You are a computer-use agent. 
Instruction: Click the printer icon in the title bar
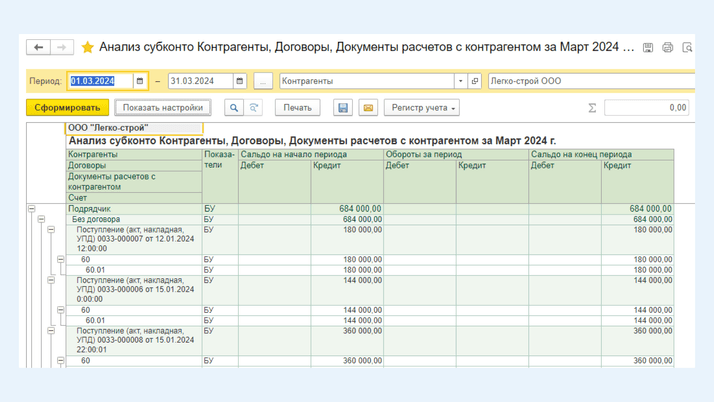click(668, 47)
